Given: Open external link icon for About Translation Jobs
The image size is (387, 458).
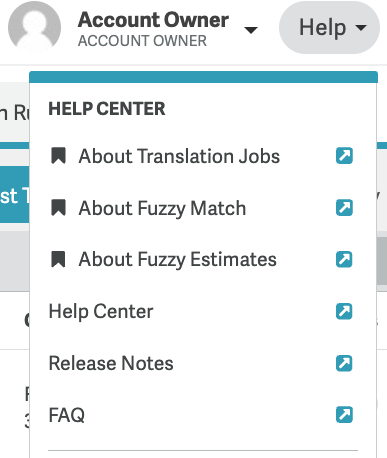Looking at the screenshot, I should tap(344, 156).
